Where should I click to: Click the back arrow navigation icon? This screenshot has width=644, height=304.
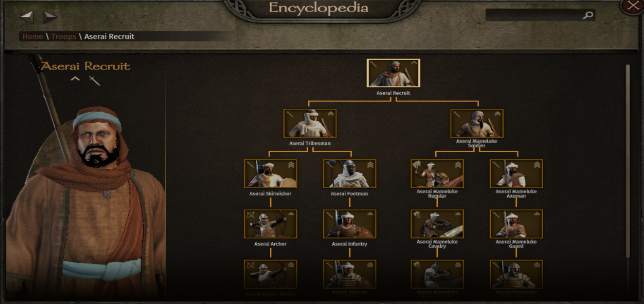click(27, 17)
